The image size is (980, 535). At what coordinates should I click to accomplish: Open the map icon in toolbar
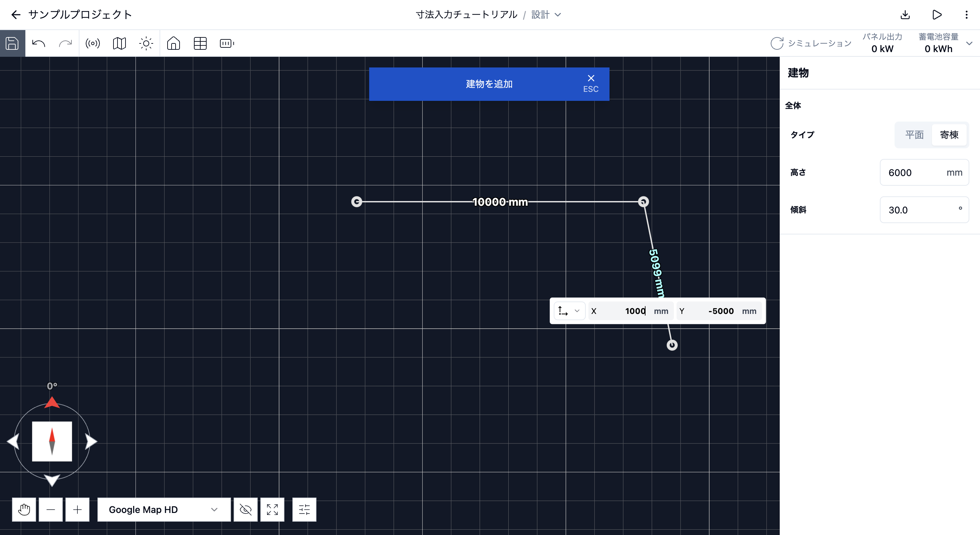click(119, 43)
